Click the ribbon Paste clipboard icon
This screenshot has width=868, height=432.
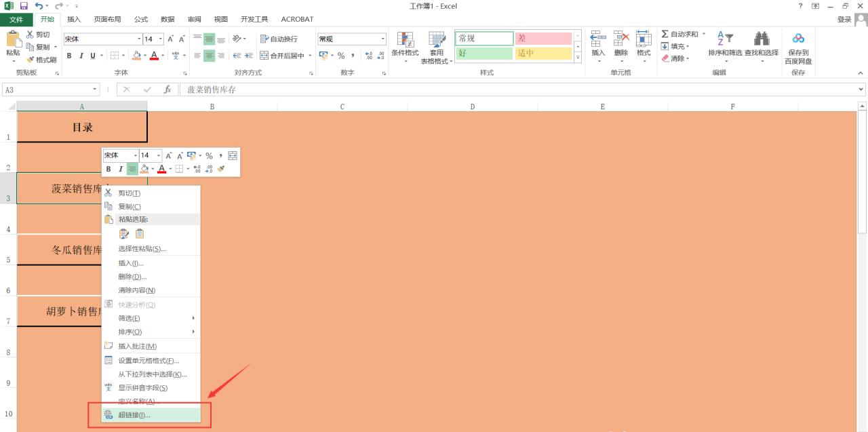click(x=13, y=39)
